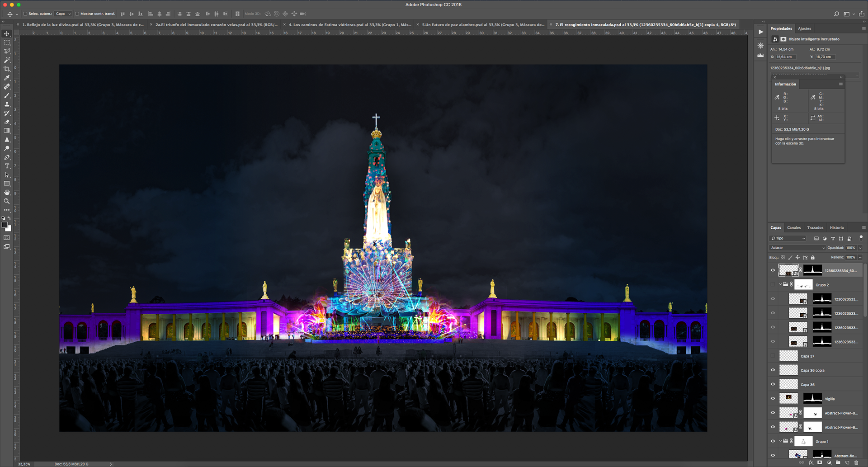Open the Relleno dropdown arrow
Viewport: 868px width, 467px height.
tap(860, 257)
